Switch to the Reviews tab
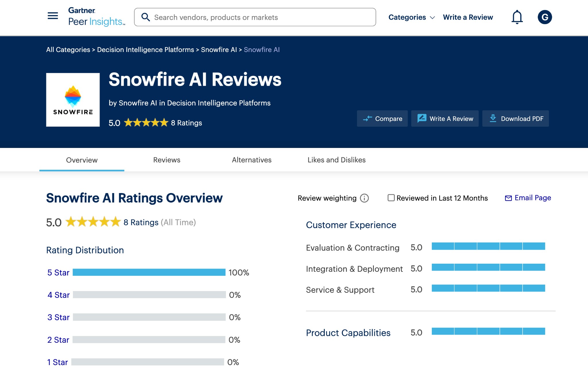The image size is (588, 374). tap(167, 160)
